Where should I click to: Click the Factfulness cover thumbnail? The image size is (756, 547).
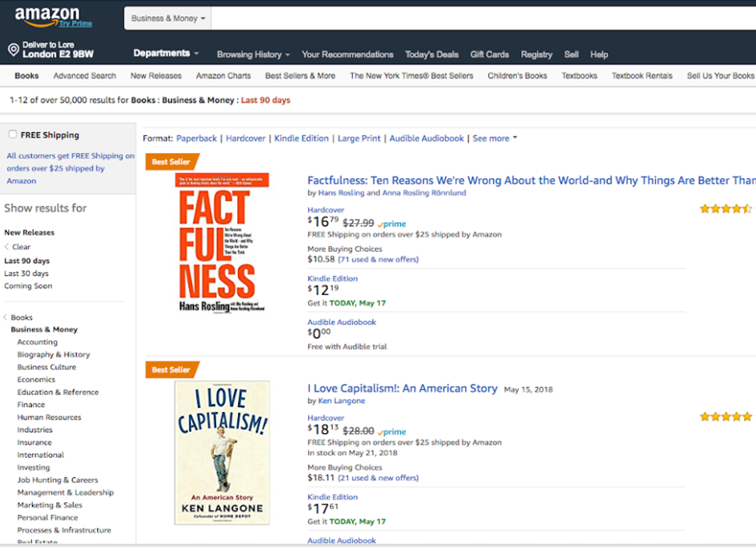tap(222, 243)
